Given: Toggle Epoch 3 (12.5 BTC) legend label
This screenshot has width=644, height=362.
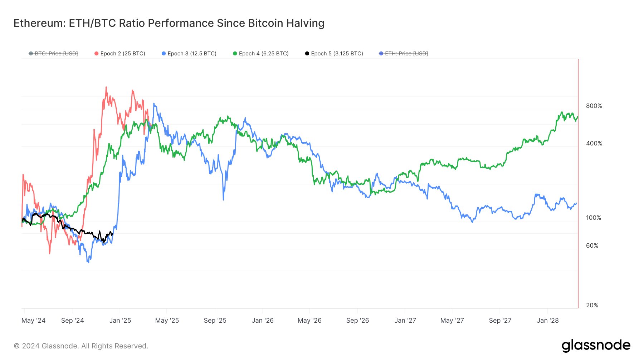Looking at the screenshot, I should [x=192, y=54].
